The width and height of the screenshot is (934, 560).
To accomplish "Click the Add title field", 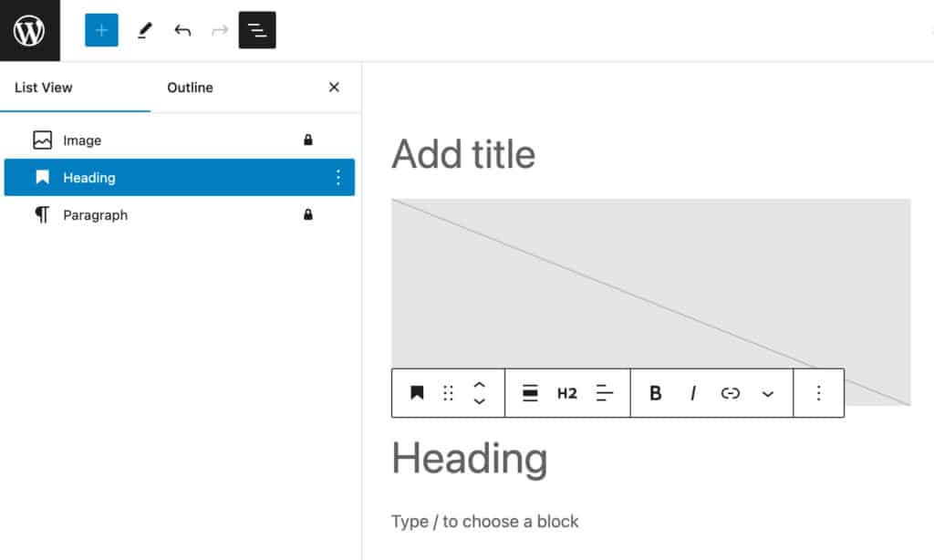I will (463, 154).
